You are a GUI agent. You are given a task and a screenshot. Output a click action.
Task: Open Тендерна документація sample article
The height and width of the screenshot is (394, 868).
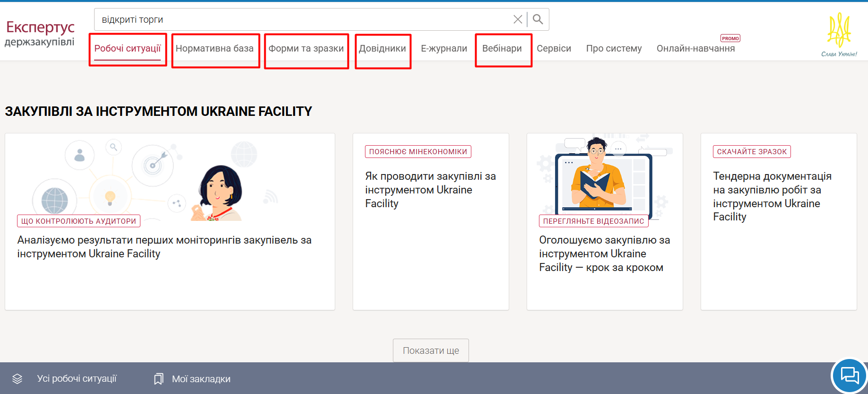[772, 196]
